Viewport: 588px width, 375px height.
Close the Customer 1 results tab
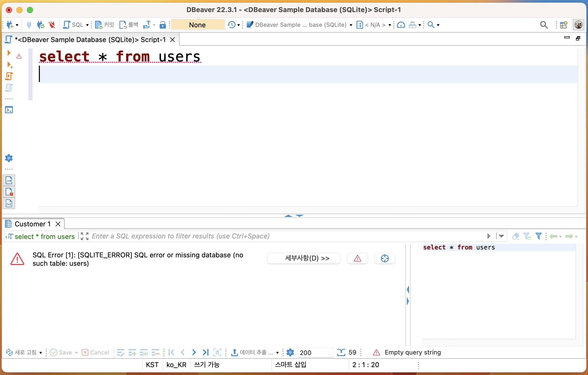(x=58, y=224)
